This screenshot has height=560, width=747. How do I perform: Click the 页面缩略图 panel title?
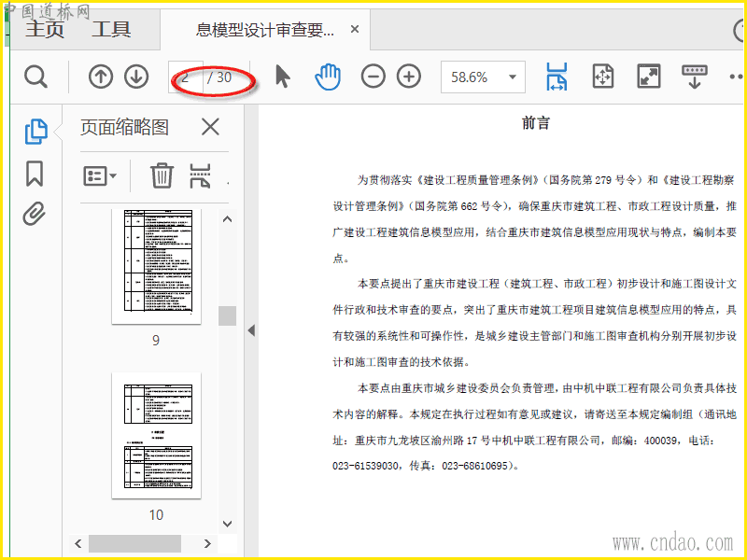point(124,127)
